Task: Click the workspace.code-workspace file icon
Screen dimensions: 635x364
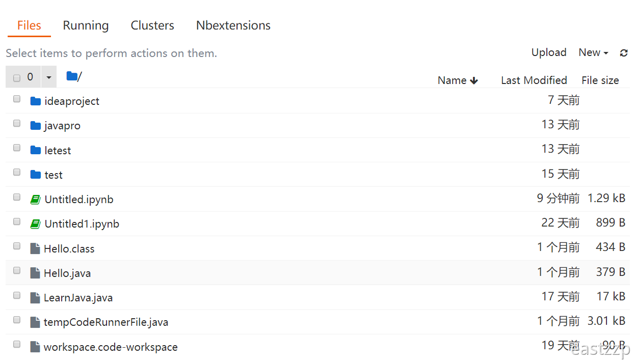Action: point(35,347)
